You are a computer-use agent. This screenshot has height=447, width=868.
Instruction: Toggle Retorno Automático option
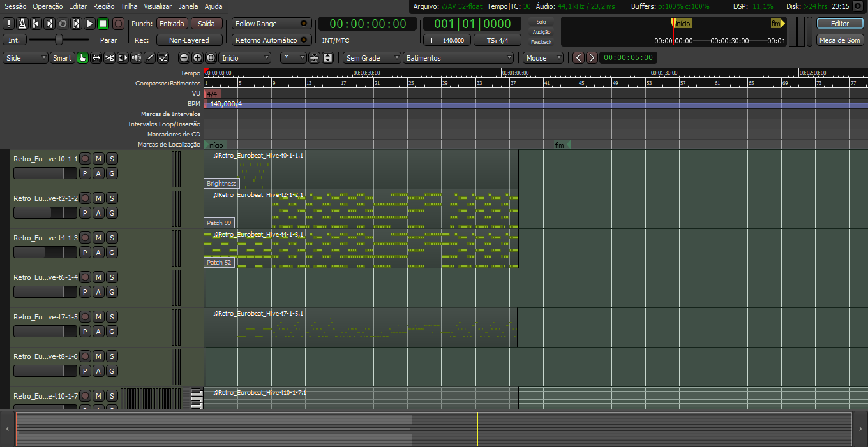pos(271,40)
